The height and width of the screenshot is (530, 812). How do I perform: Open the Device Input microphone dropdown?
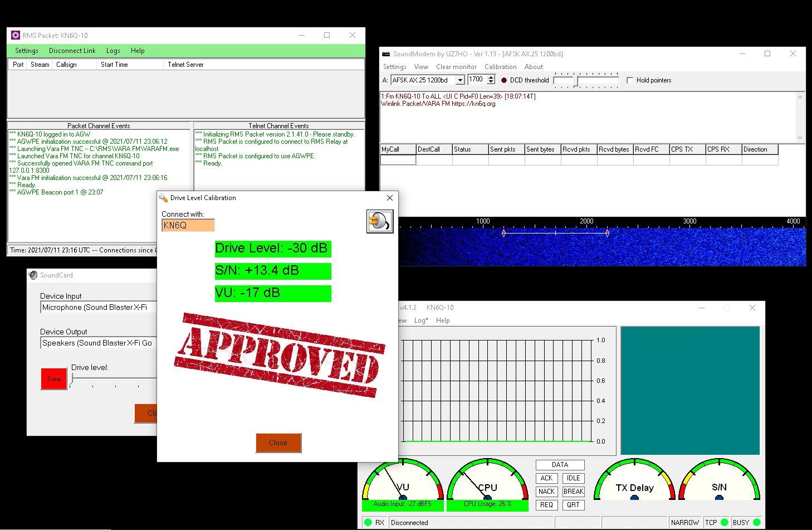(99, 307)
